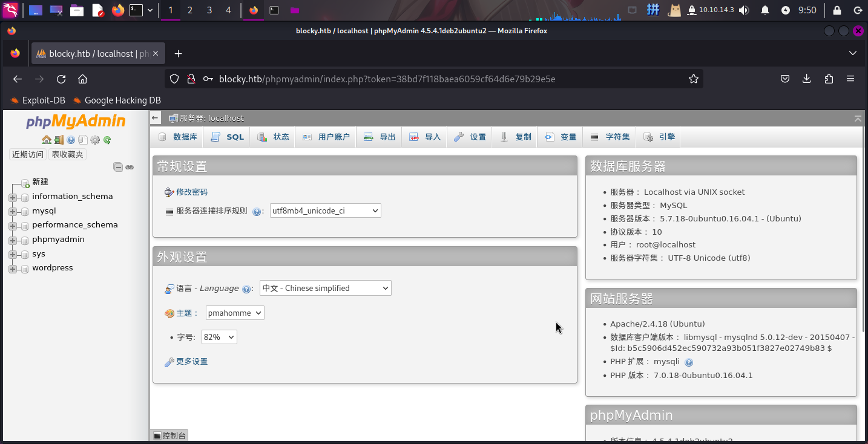Open the 控制台 console bar
The image size is (868, 444).
point(169,435)
